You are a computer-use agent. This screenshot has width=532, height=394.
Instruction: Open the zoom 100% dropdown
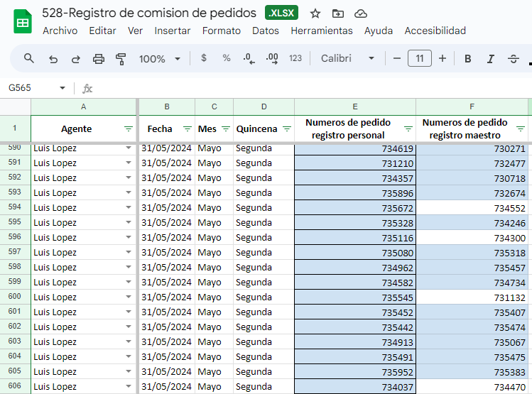[160, 59]
